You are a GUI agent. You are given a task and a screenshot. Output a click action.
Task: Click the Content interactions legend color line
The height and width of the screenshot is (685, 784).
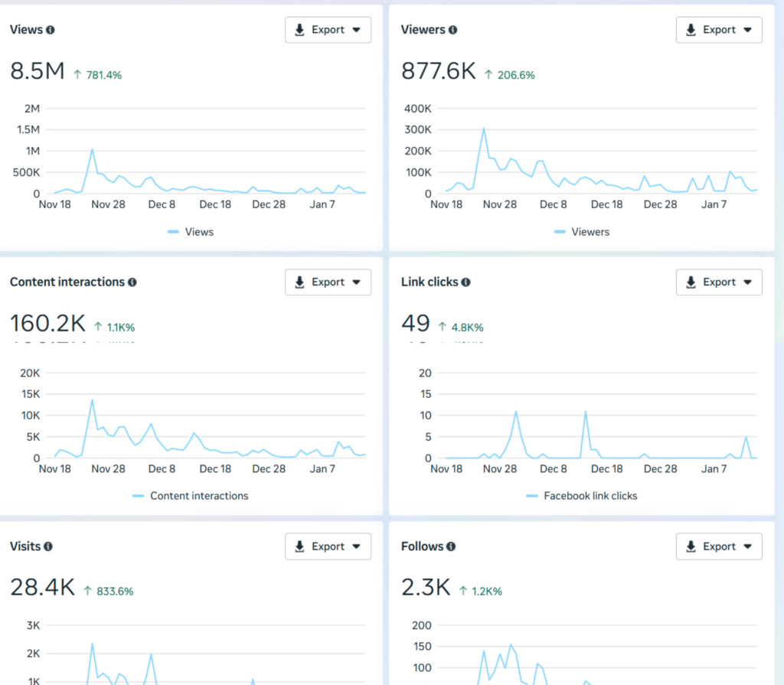tap(139, 496)
